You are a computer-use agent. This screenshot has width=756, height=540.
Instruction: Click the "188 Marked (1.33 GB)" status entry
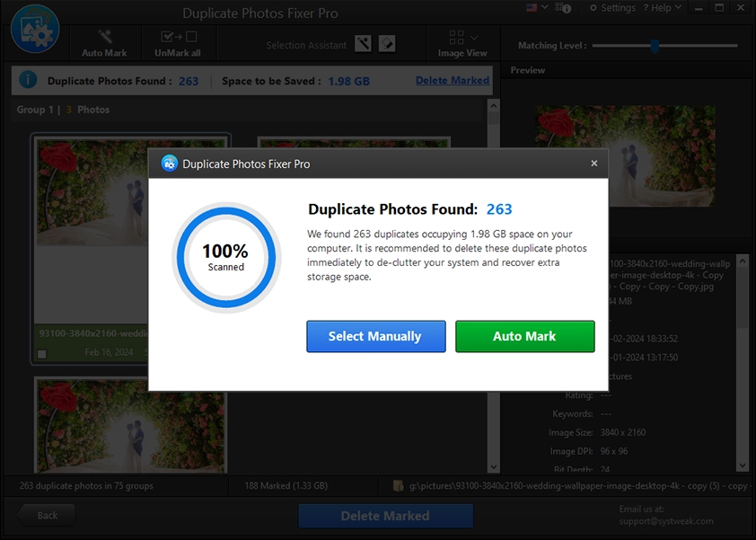286,486
